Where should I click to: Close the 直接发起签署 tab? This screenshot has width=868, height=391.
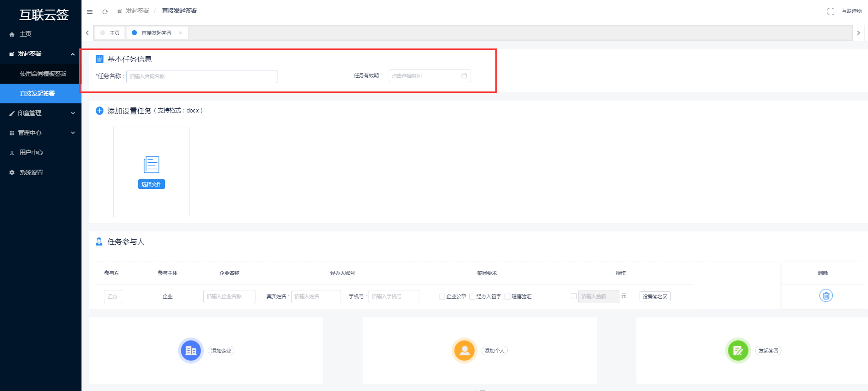click(x=180, y=33)
